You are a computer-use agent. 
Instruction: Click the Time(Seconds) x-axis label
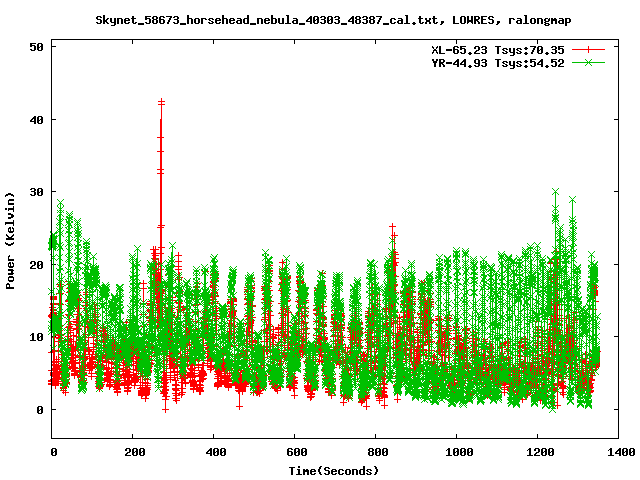[334, 471]
